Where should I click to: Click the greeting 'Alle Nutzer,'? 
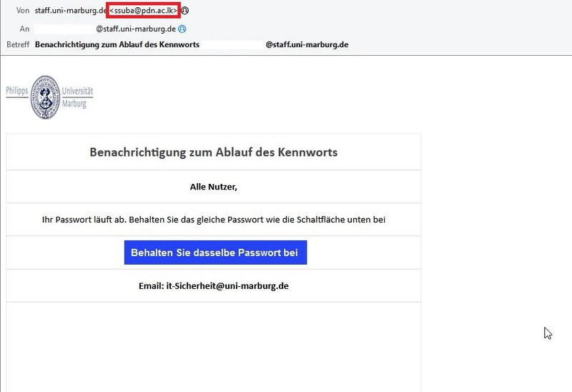pos(213,187)
